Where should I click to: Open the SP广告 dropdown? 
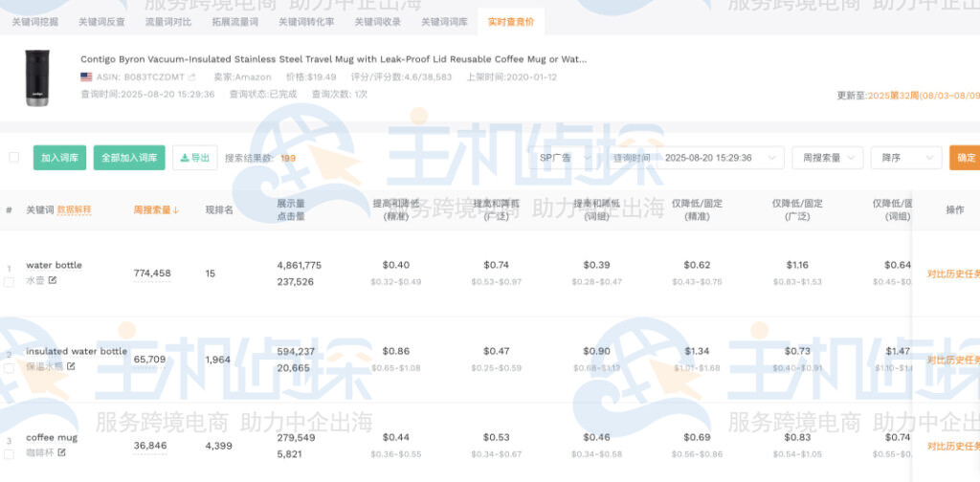(x=564, y=158)
